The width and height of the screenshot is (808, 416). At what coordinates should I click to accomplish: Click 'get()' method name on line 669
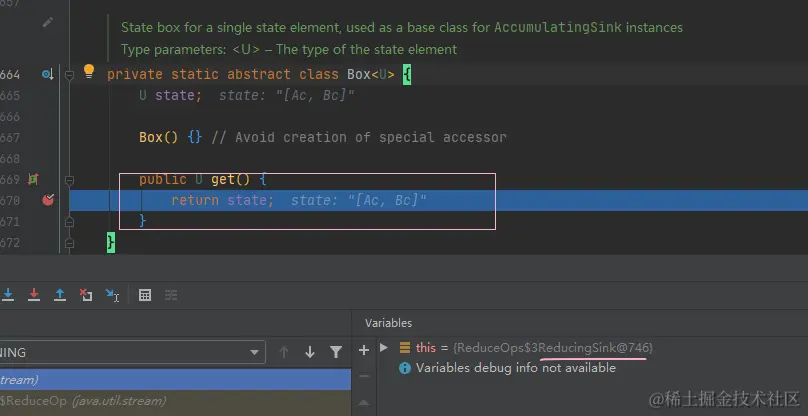click(x=230, y=179)
